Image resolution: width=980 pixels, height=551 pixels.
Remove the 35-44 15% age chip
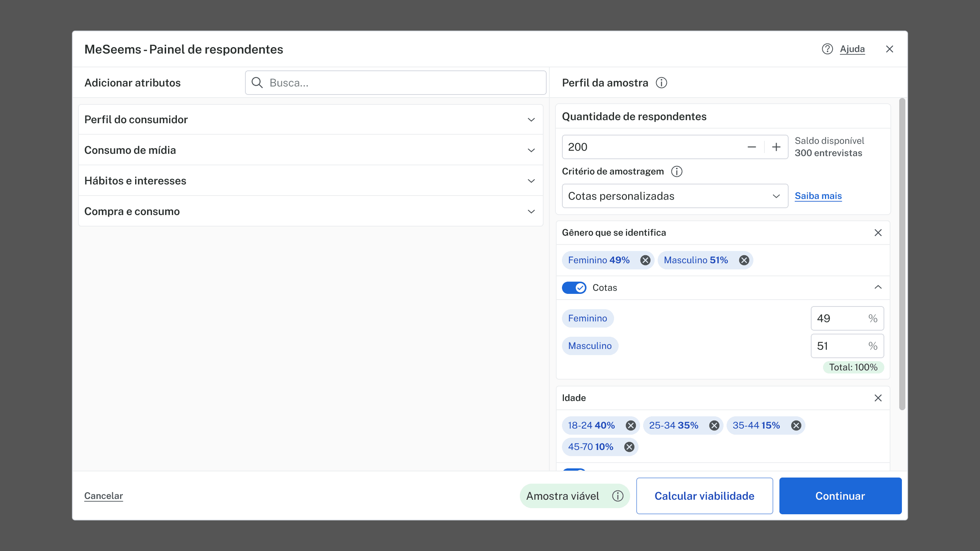[796, 425]
